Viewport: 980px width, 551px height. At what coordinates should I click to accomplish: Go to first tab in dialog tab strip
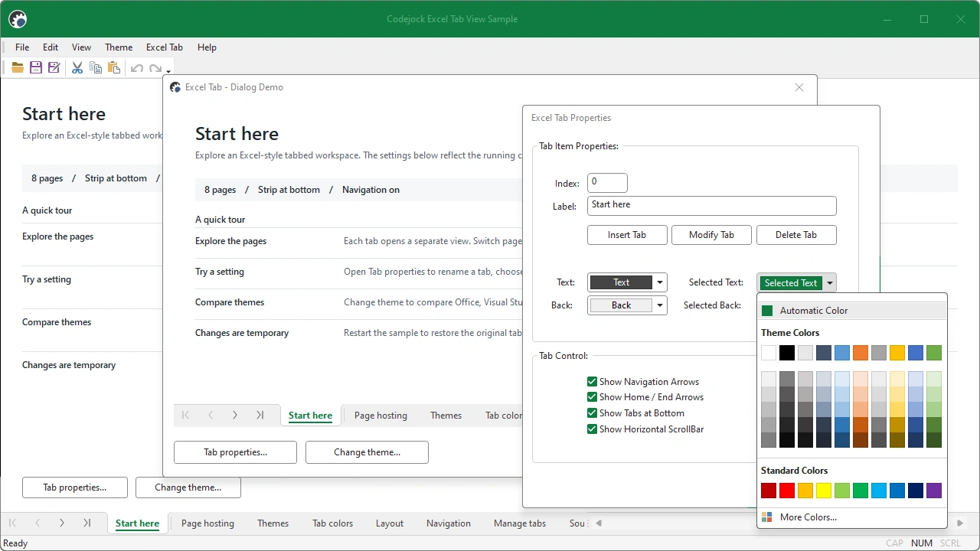coord(185,415)
